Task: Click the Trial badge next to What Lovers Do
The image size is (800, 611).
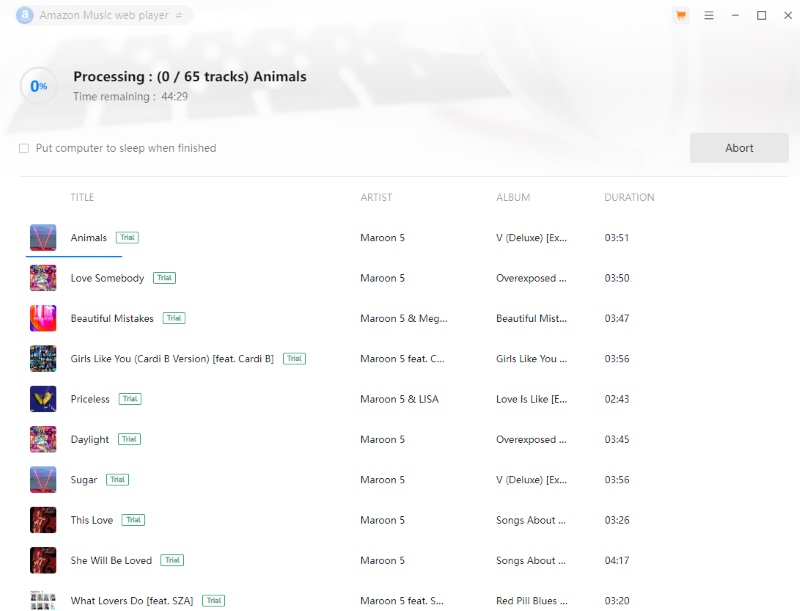Action: [214, 600]
